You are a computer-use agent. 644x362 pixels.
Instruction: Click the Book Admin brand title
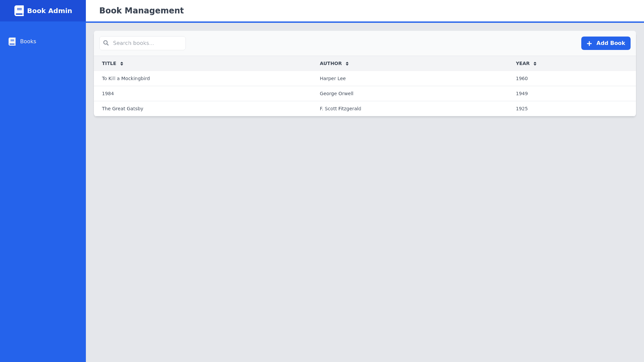pos(50,11)
